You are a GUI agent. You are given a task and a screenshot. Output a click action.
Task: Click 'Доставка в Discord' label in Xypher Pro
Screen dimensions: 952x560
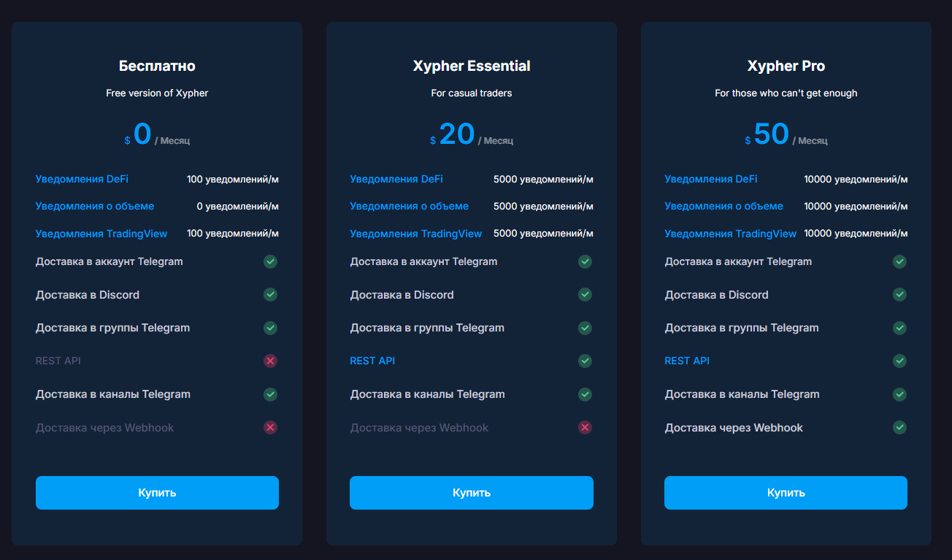tap(717, 295)
